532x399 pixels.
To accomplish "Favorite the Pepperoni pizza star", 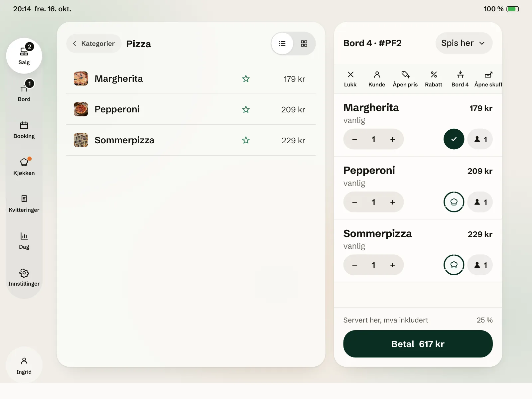I will click(246, 109).
